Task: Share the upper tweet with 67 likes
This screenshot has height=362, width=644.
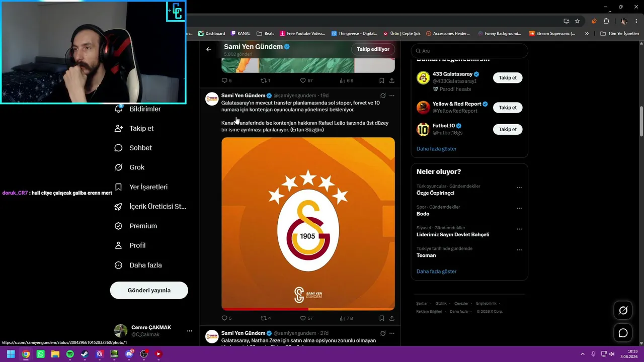Action: pyautogui.click(x=392, y=80)
